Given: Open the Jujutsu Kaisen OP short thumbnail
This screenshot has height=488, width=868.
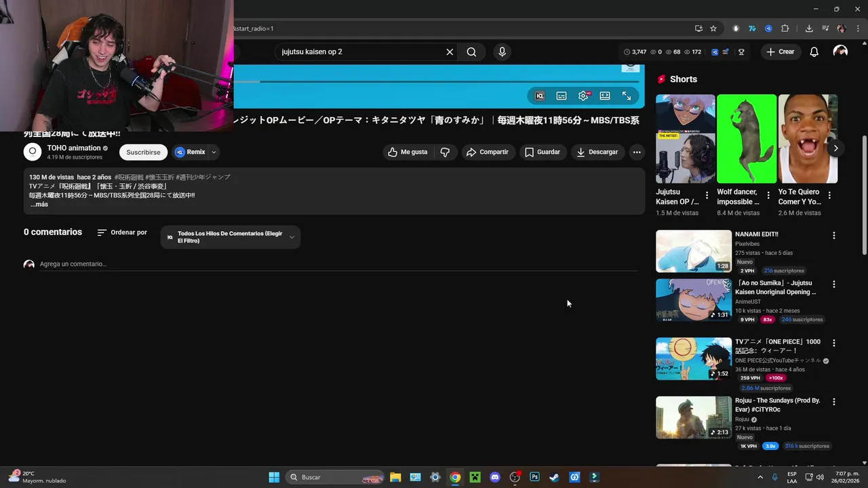Looking at the screenshot, I should tap(686, 139).
